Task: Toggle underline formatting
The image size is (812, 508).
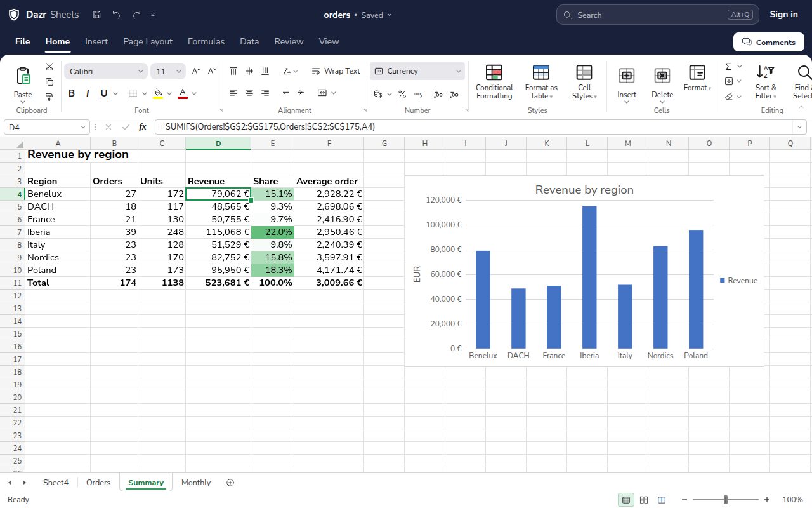Action: pos(104,93)
